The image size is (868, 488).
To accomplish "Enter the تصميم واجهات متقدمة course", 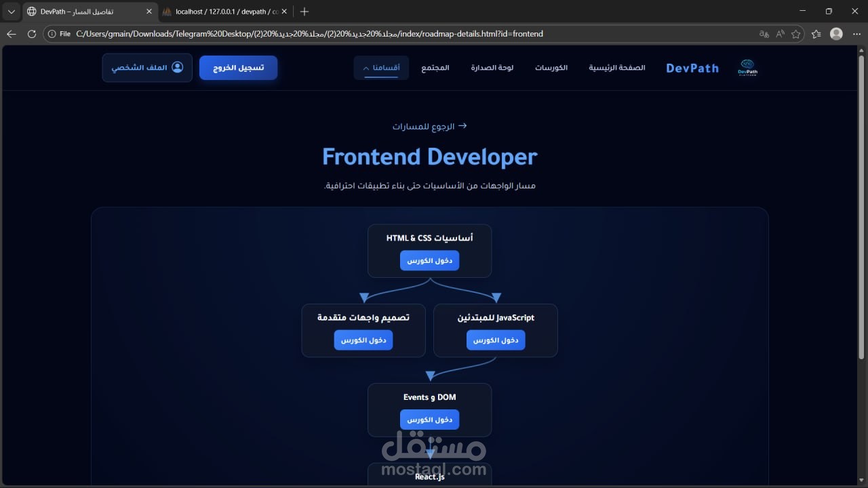I will click(363, 340).
